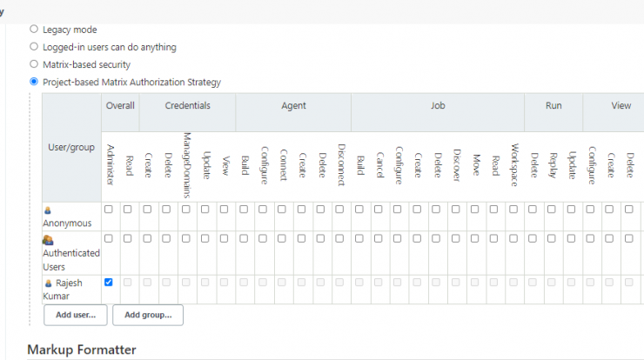Viewport: 644px width, 360px height.
Task: Enable Overall Read for Anonymous
Action: pyautogui.click(x=128, y=210)
